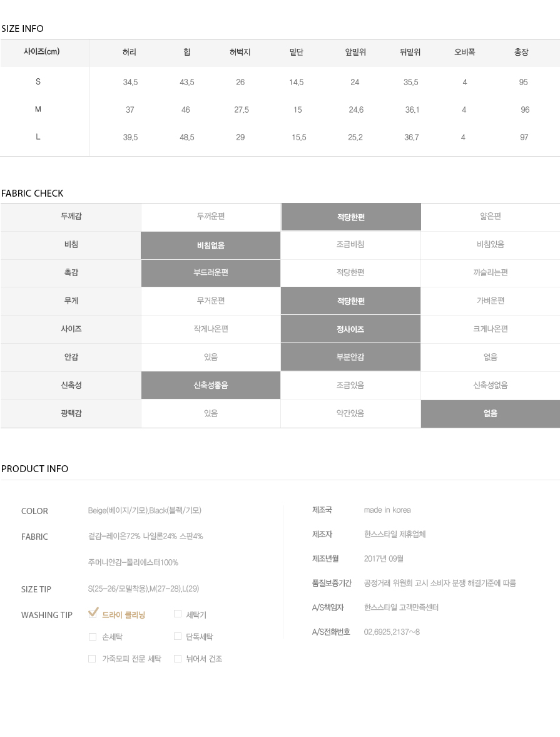The height and width of the screenshot is (737, 560).
Task: Click the 2017년 09월 manufacture date
Action: 384,559
